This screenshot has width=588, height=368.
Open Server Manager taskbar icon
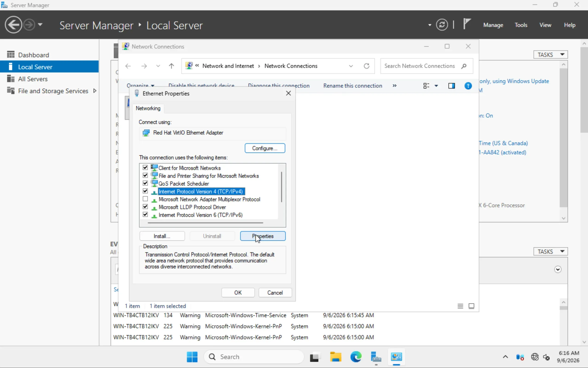point(376,357)
